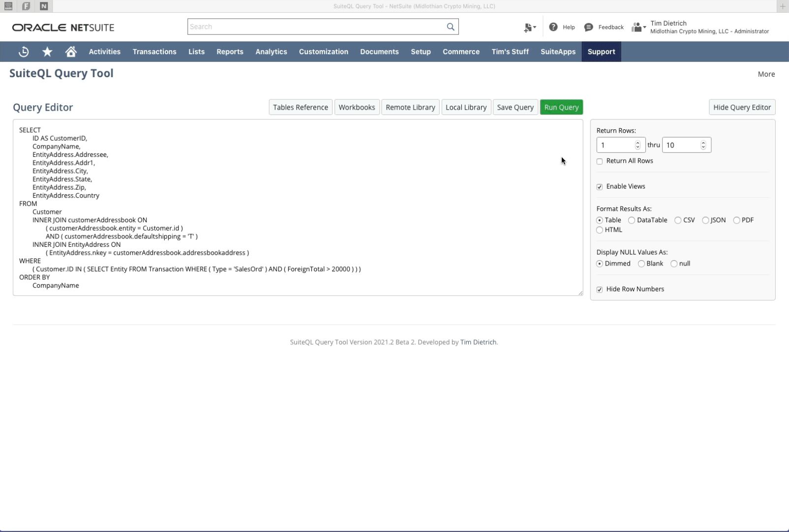This screenshot has width=789, height=532.
Task: Open the Tim's Stuff menu
Action: pyautogui.click(x=510, y=52)
